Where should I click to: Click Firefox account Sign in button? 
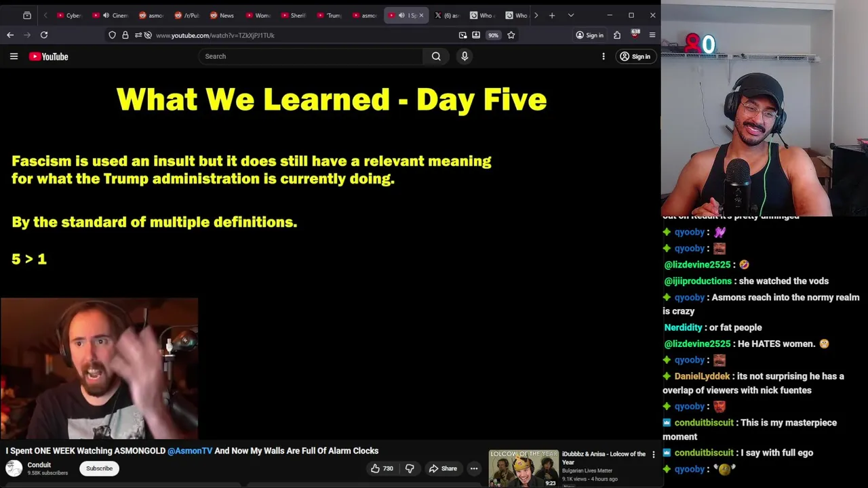589,35
